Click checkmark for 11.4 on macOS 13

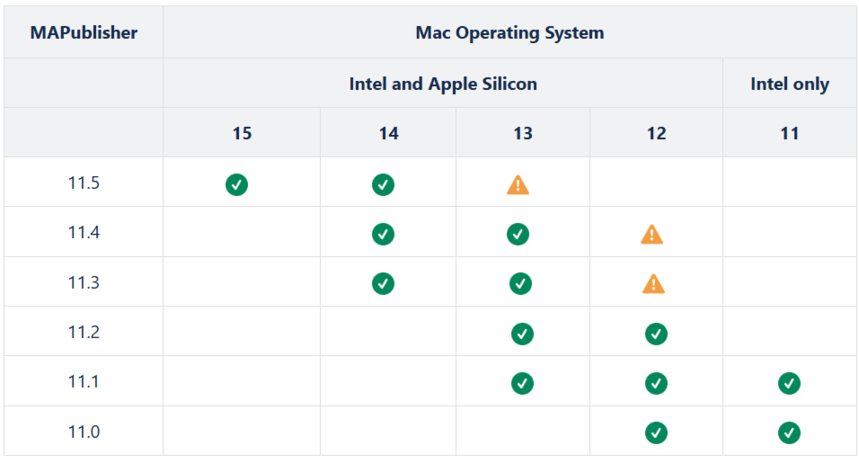pyautogui.click(x=518, y=234)
